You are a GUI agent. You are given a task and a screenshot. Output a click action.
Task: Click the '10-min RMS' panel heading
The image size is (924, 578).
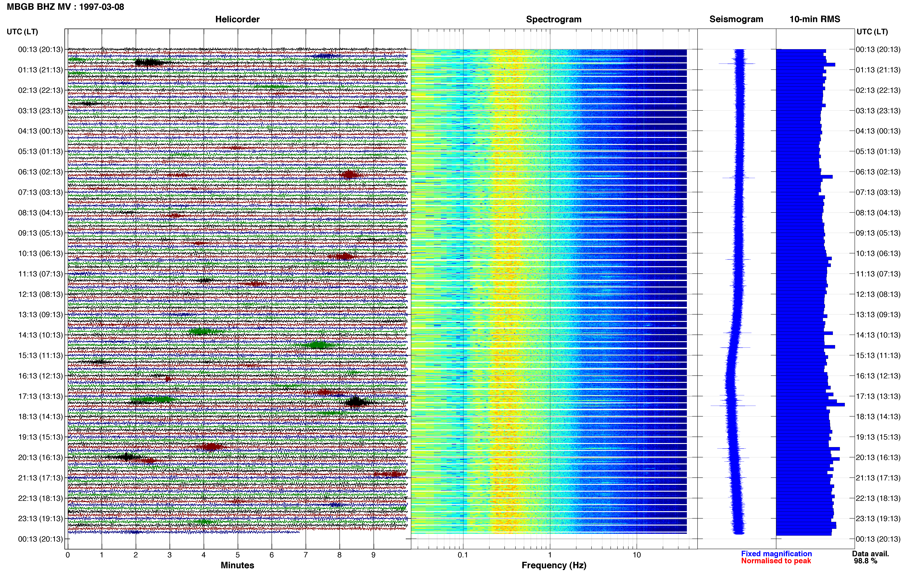(815, 19)
